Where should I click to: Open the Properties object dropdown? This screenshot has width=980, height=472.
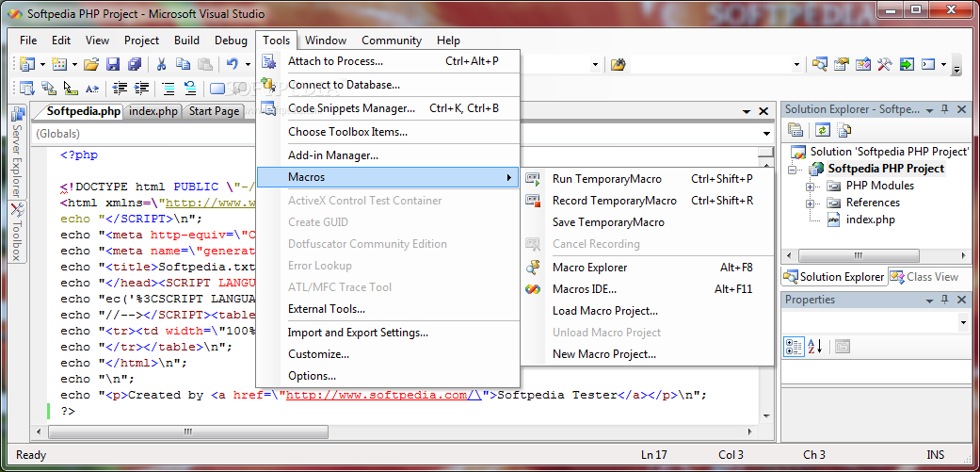(x=962, y=322)
